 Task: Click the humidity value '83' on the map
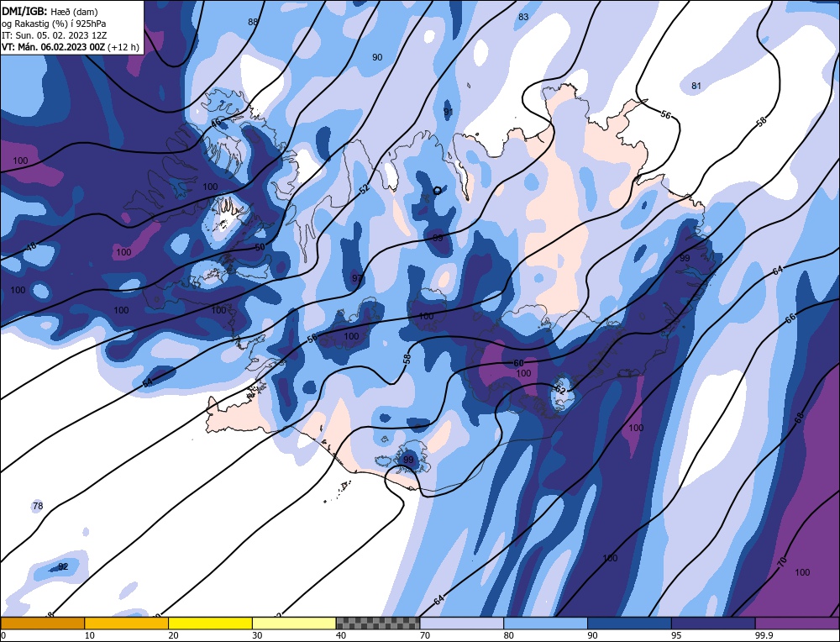click(523, 17)
